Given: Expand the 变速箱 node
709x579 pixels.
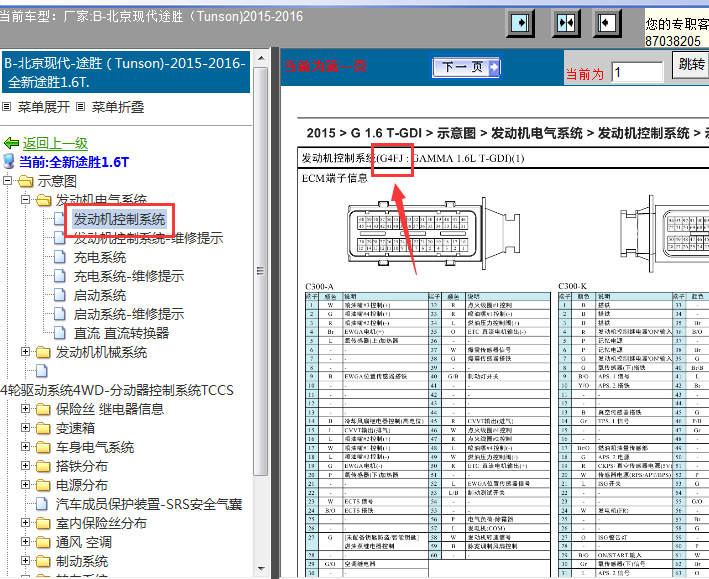Looking at the screenshot, I should click(x=26, y=427).
